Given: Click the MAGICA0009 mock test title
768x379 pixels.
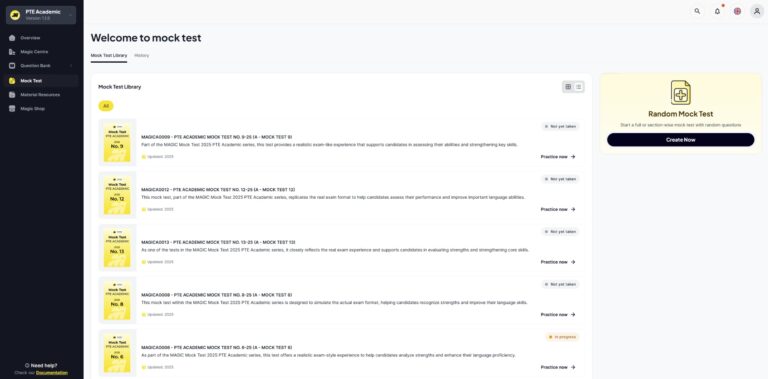Looking at the screenshot, I should tap(216, 137).
